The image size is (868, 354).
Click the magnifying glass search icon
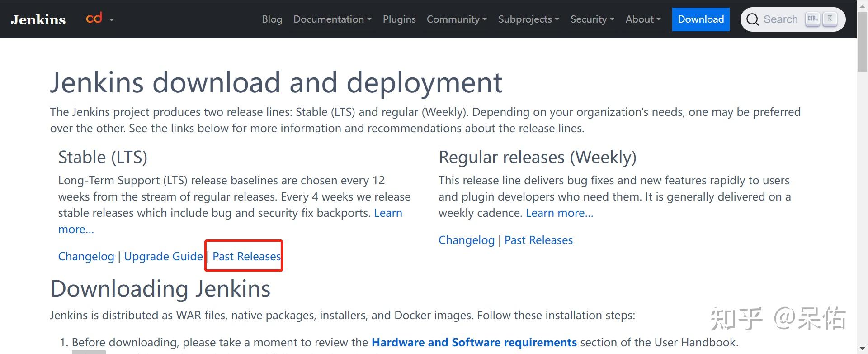(x=752, y=19)
